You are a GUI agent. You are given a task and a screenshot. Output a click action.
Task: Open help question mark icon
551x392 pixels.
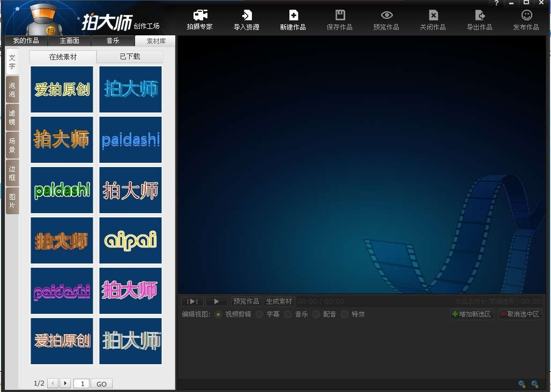coord(497,3)
